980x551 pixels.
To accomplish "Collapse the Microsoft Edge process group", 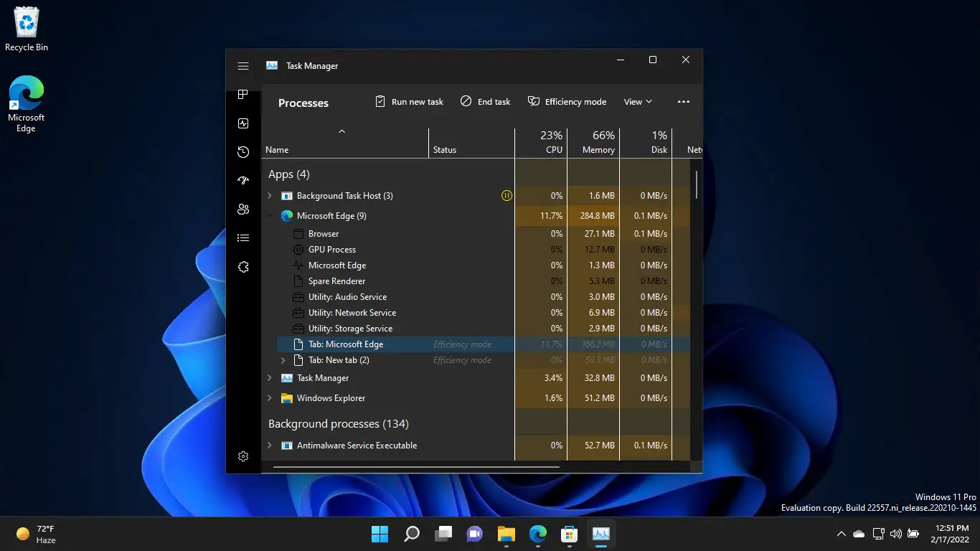I will (x=270, y=216).
